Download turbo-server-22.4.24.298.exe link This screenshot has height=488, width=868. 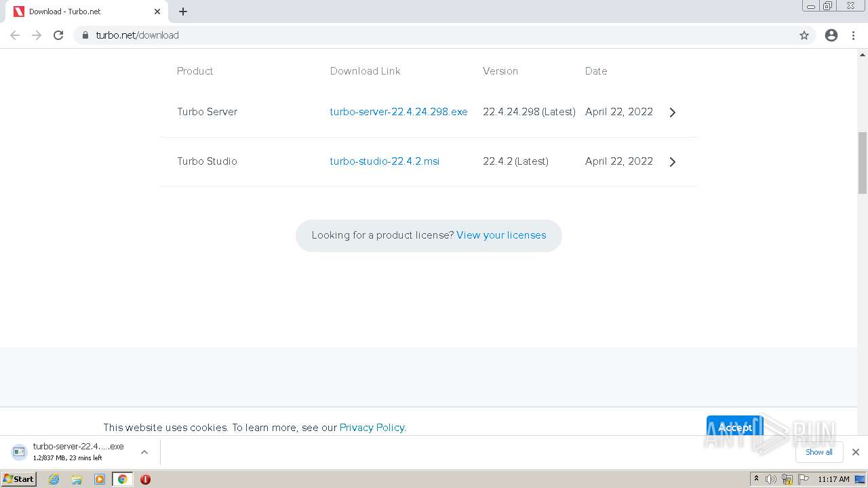point(399,112)
